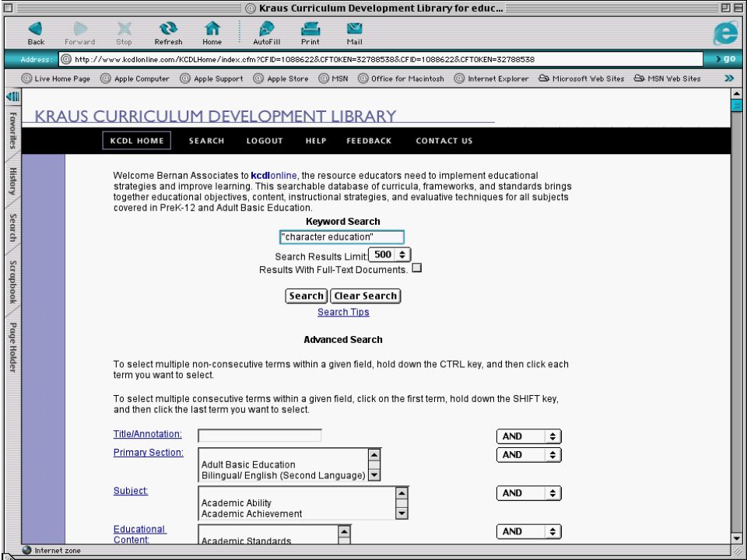Open the AND dropdown for Educational Content
747x560 pixels.
(529, 531)
